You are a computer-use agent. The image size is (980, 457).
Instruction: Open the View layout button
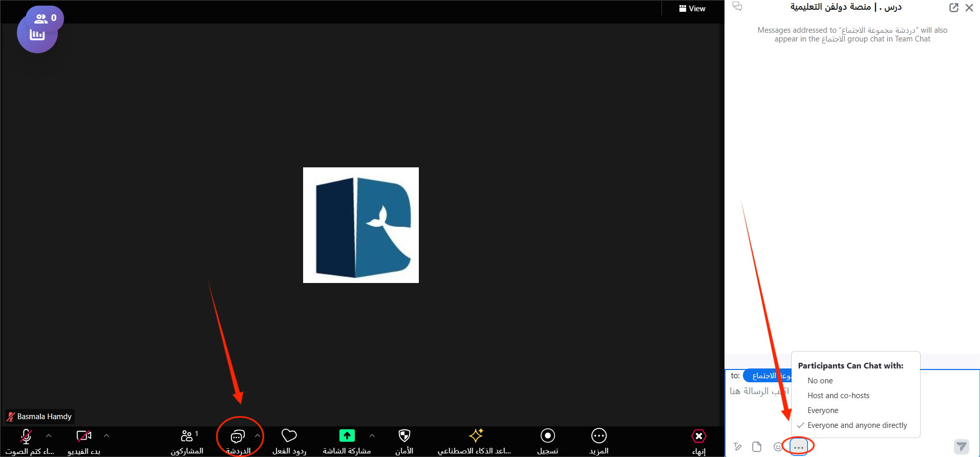tap(692, 9)
